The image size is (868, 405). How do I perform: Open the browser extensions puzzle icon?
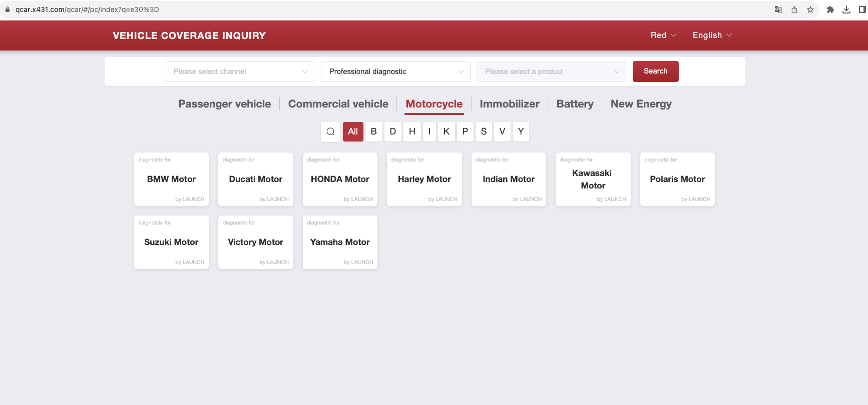(830, 9)
